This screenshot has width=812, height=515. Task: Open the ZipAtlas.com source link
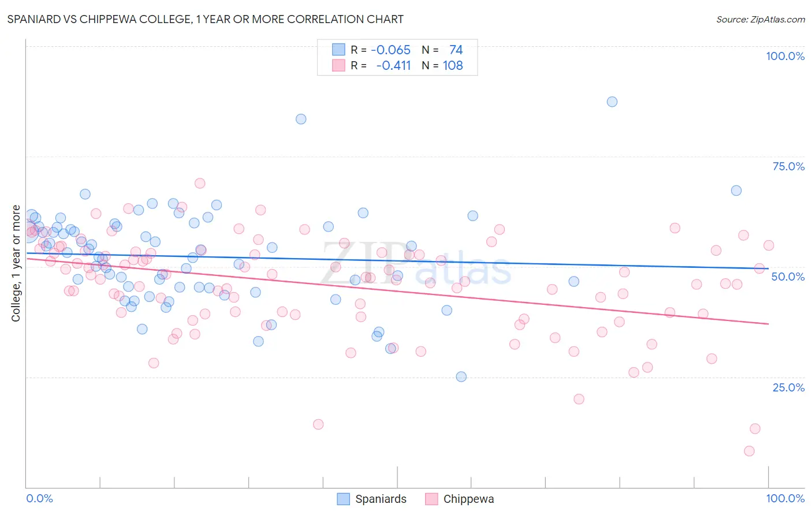pos(761,19)
